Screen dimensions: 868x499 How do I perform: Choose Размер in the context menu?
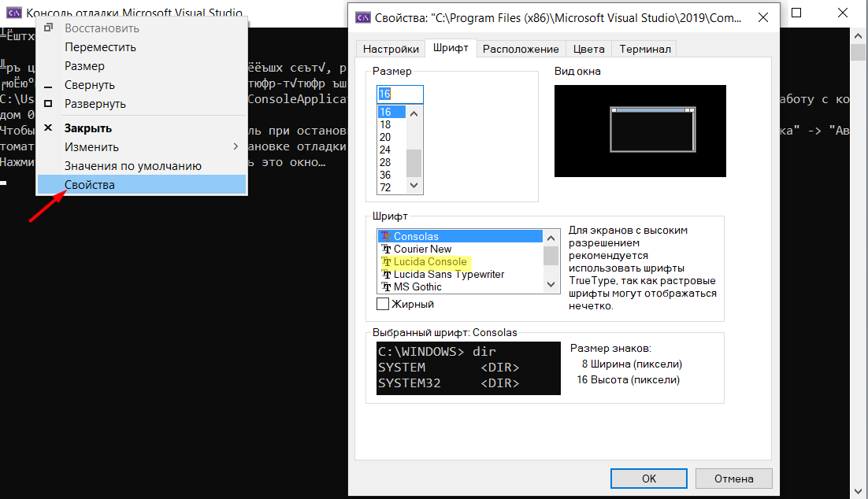(x=142, y=66)
